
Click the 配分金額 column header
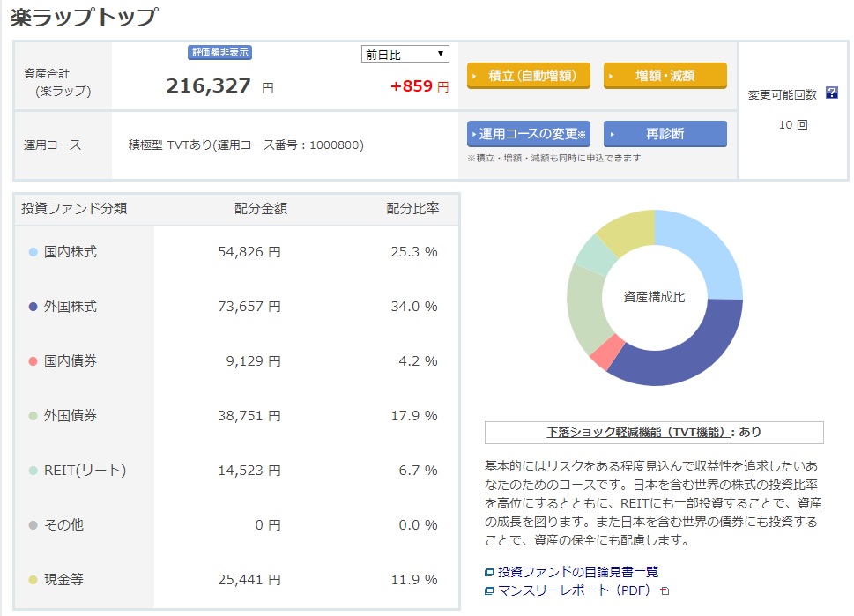[x=261, y=209]
